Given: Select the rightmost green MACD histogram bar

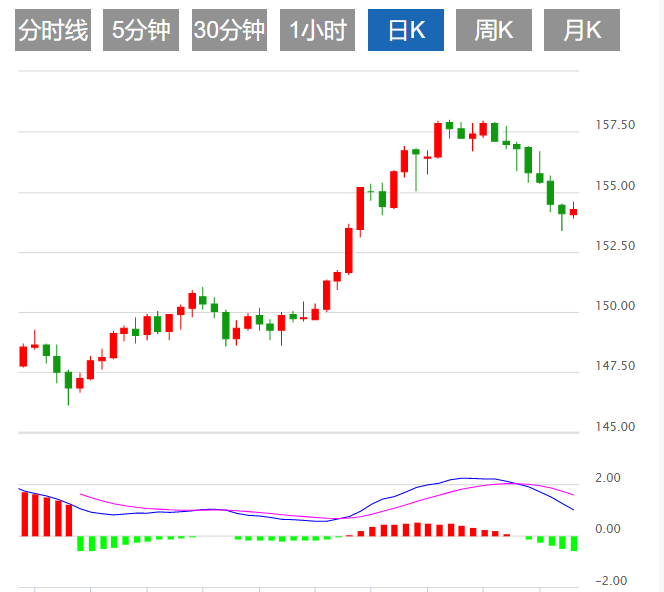Looking at the screenshot, I should (574, 543).
